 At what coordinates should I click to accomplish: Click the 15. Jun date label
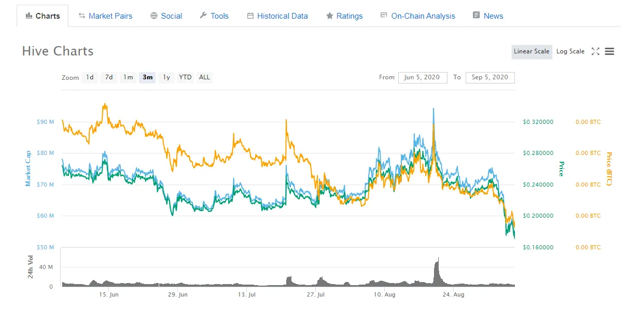pyautogui.click(x=109, y=294)
